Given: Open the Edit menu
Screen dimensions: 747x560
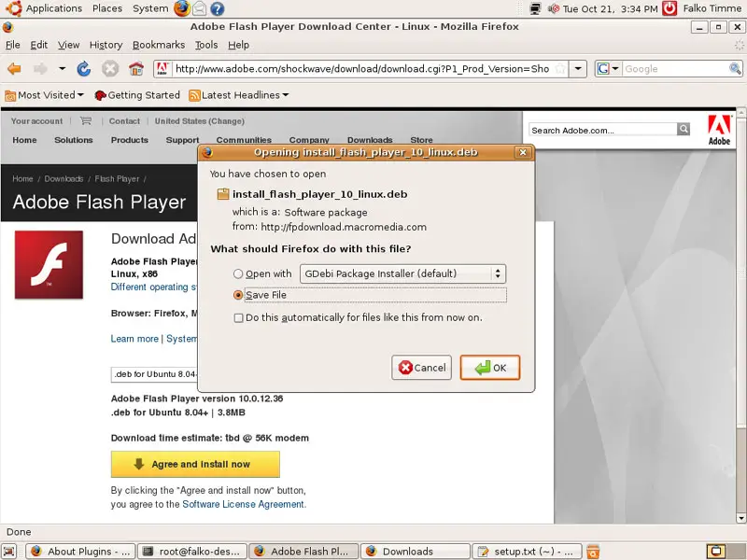Looking at the screenshot, I should (x=38, y=45).
